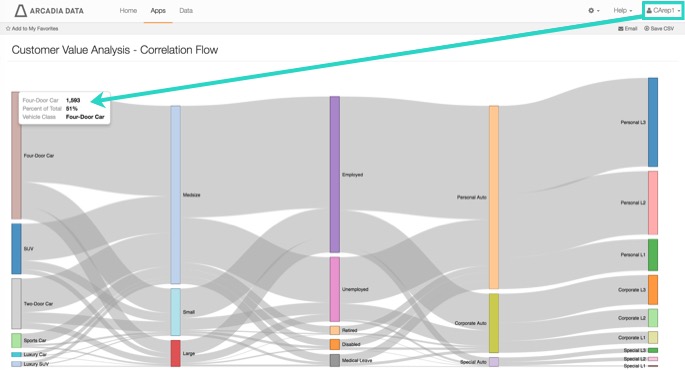Viewport: 685px width, 370px height.
Task: Open the gear settings menu
Action: click(x=593, y=10)
